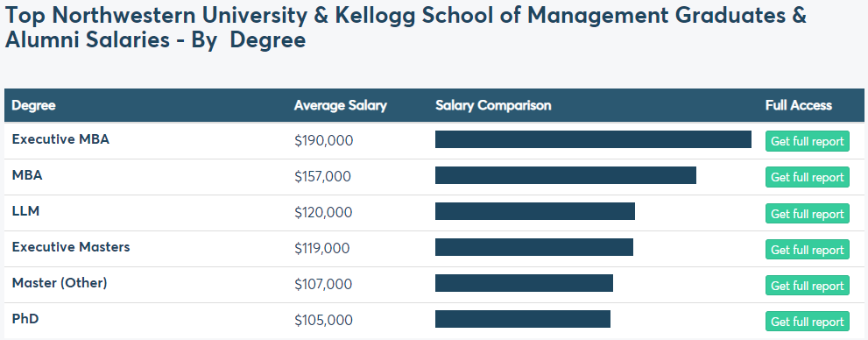
Task: Open the PhD full report button
Action: click(807, 322)
